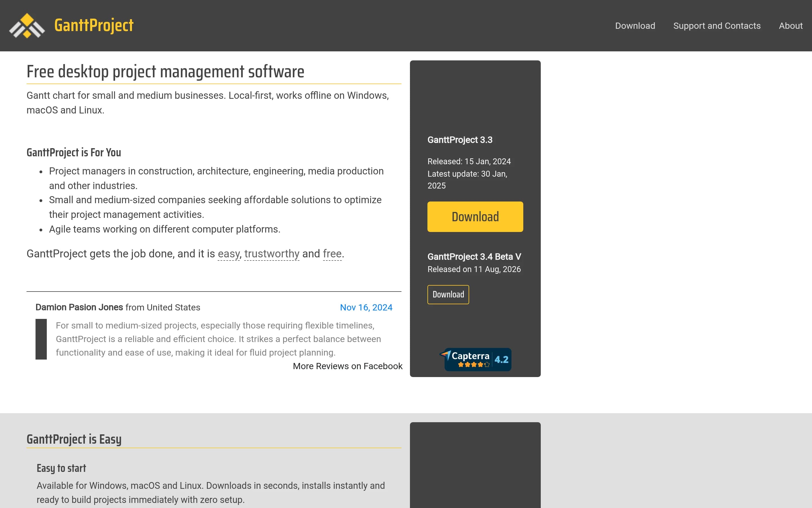The image size is (812, 508).
Task: Click the GanttProject 3.4 Beta V heading
Action: [x=474, y=257]
